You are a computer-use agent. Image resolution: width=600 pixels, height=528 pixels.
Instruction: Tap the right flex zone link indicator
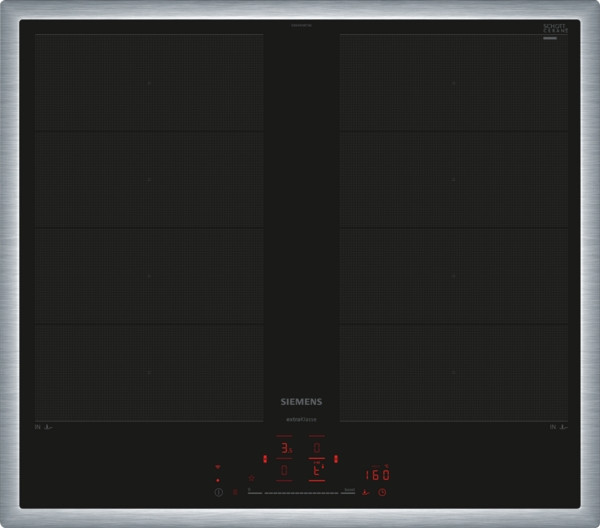click(x=337, y=459)
